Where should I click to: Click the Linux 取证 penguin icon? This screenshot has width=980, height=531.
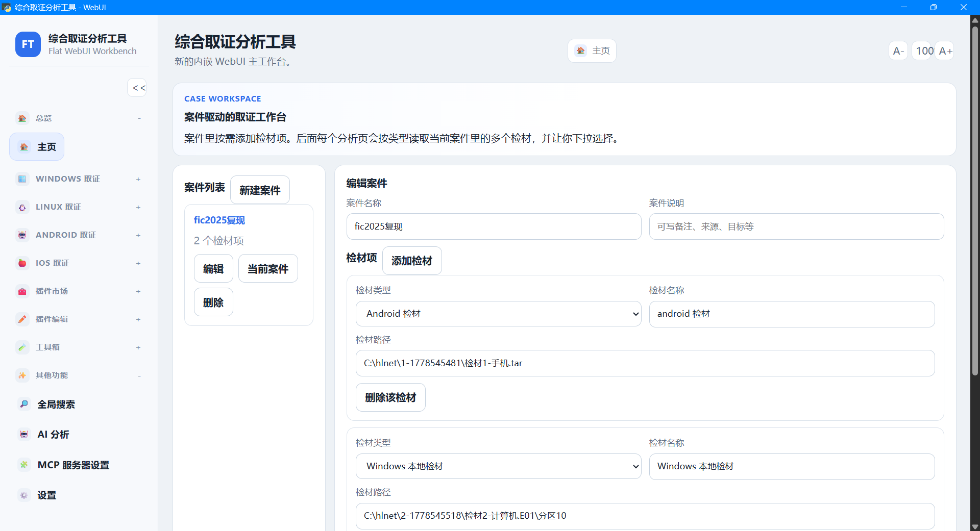click(22, 207)
